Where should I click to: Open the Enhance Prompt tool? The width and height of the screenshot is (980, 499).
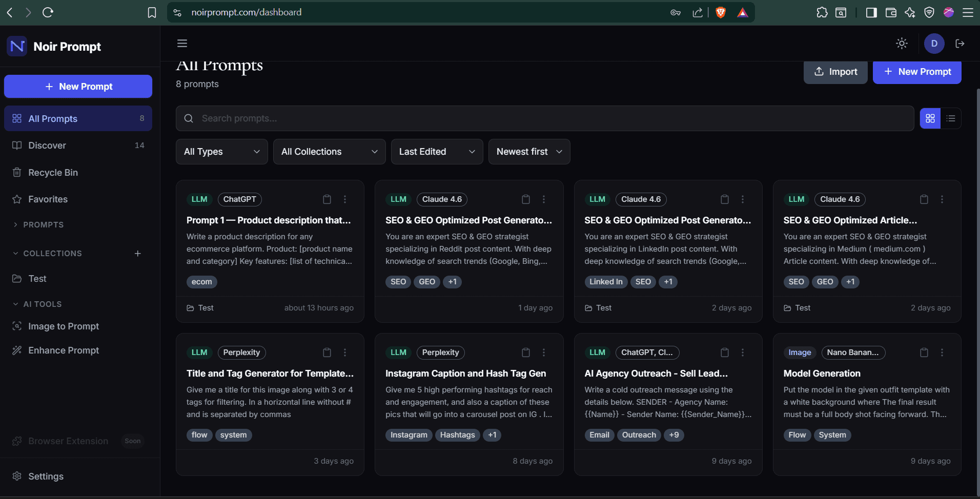[x=78, y=350]
